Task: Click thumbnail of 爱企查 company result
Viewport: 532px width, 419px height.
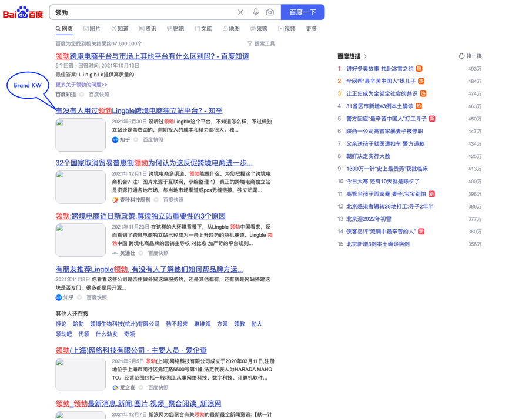Action: (81, 374)
